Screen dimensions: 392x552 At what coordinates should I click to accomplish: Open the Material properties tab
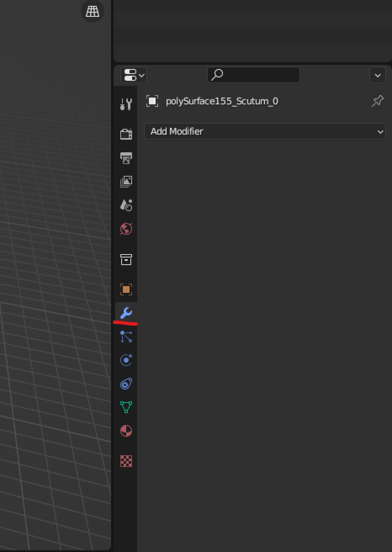coord(126,430)
